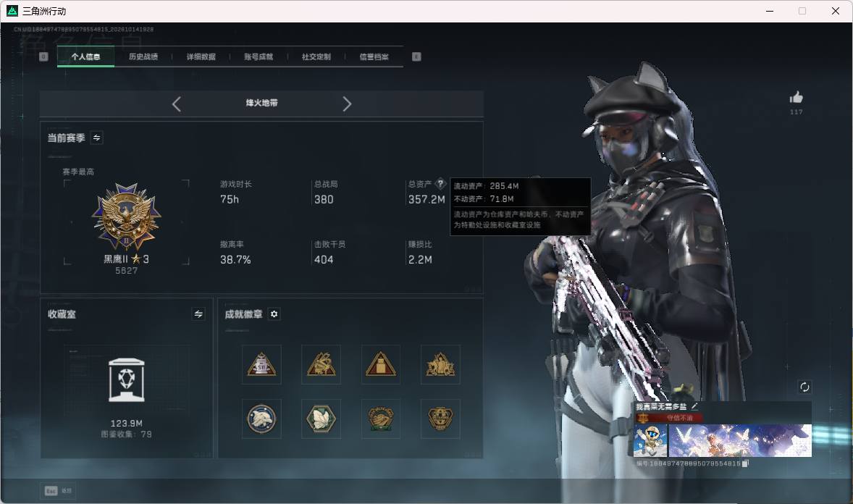The width and height of the screenshot is (853, 504).
Task: Click the player name 我真菜无需多盐
Action: pos(661,406)
